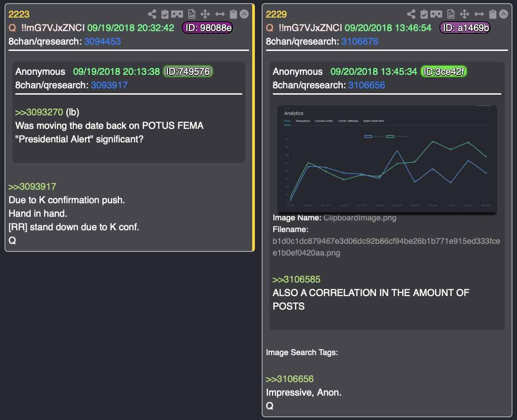517x420 pixels.
Task: Click green ID:749576 badge
Action: point(188,72)
